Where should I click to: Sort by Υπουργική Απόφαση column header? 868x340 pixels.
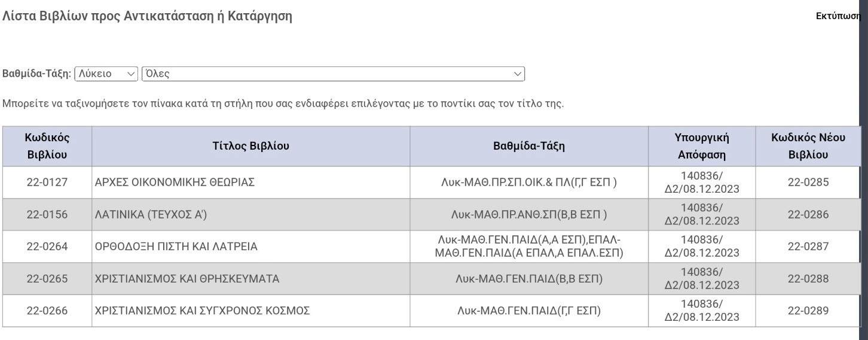coord(702,146)
